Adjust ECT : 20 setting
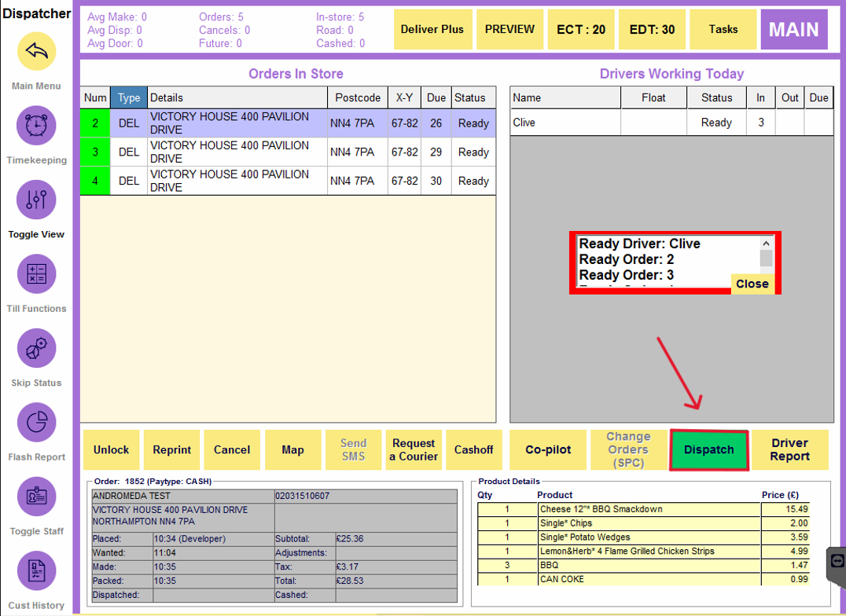 point(580,29)
